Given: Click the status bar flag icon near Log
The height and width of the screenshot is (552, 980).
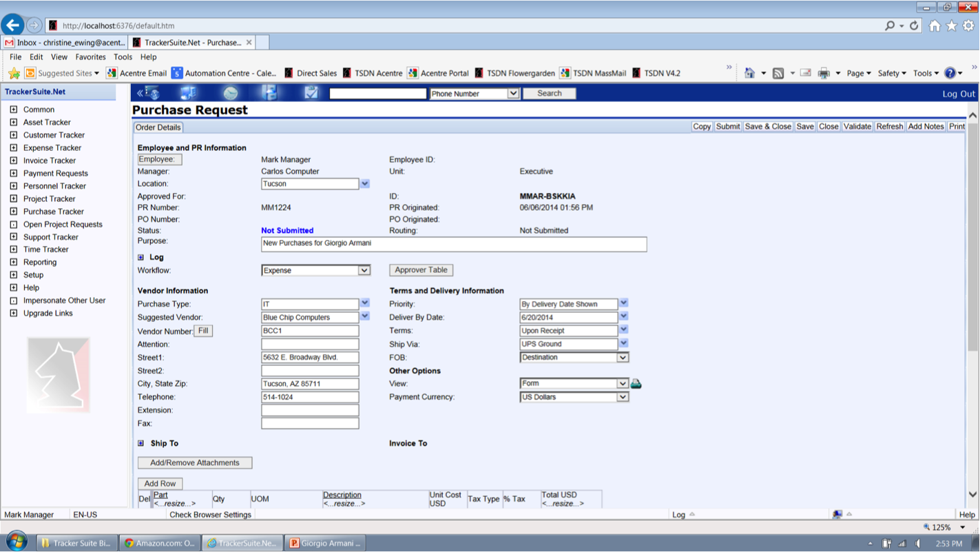Looking at the screenshot, I should tap(837, 514).
